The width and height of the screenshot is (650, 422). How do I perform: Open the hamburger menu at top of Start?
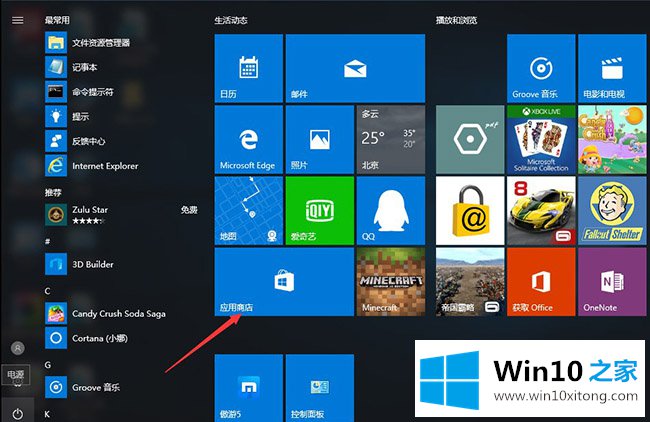(x=17, y=20)
